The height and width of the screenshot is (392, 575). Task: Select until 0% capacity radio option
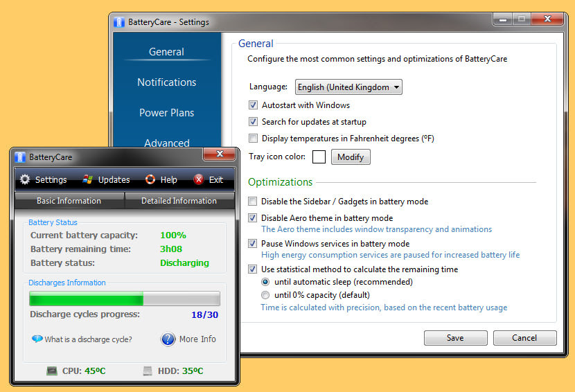tap(265, 295)
